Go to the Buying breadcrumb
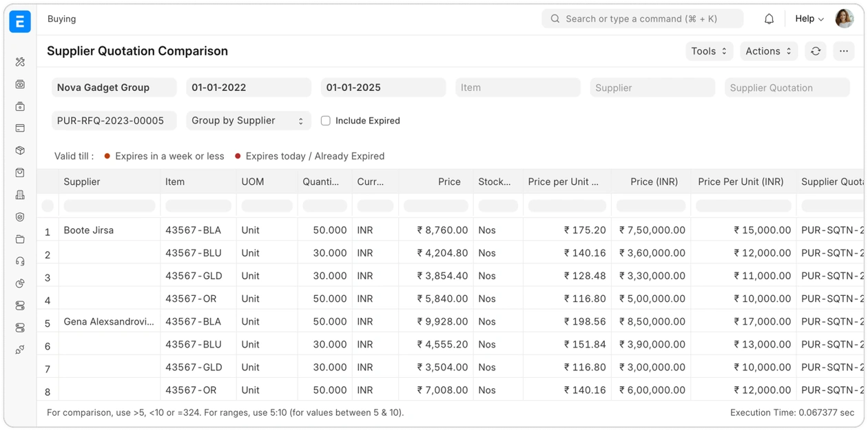 coord(61,19)
